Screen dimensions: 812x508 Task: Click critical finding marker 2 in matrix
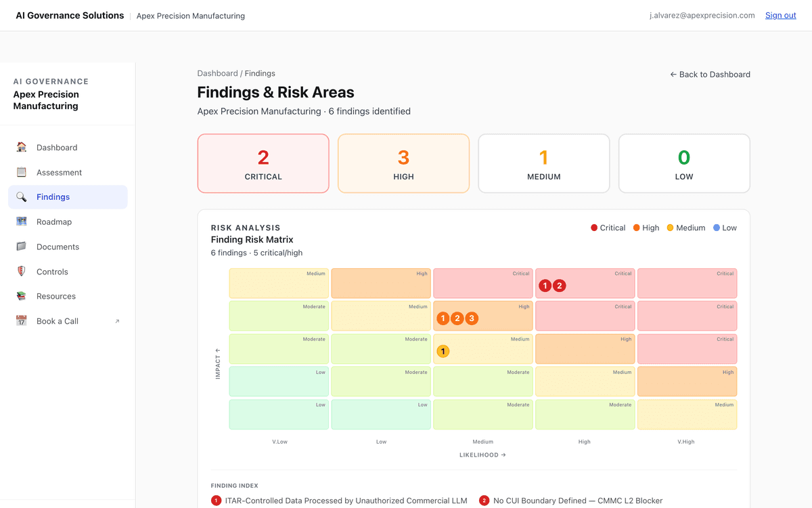click(x=559, y=286)
